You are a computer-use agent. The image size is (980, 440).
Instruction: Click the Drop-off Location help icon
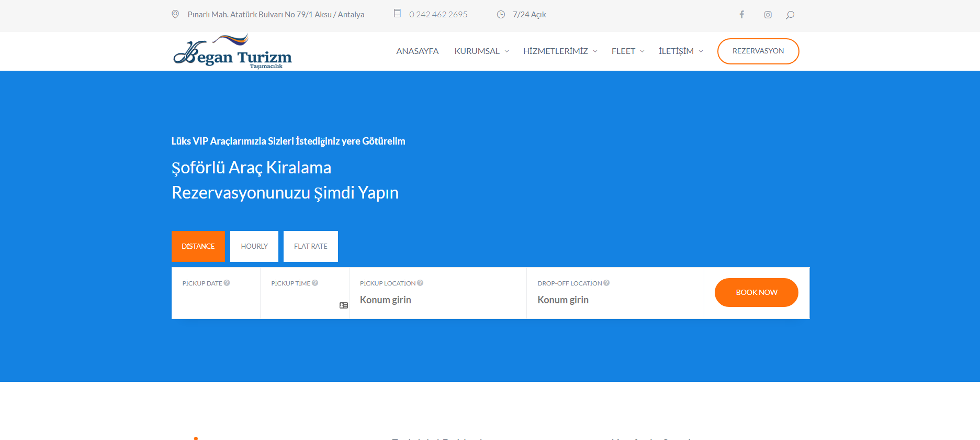(x=606, y=283)
